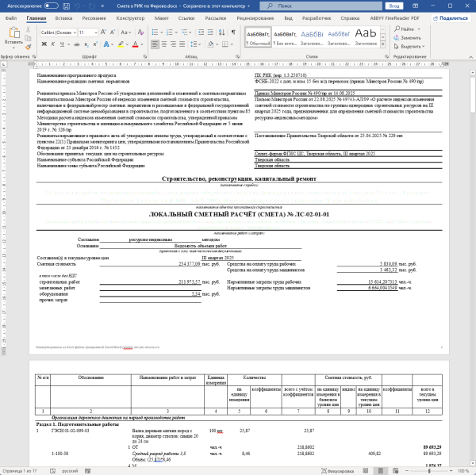This screenshot has width=476, height=475.
Task: Click the Search box in the title bar
Action: point(321,6)
